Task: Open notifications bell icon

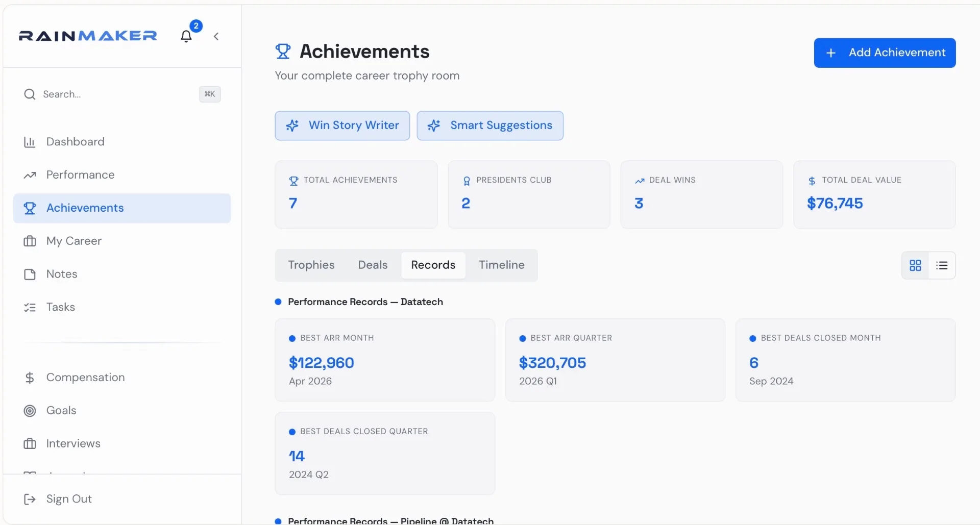Action: click(x=186, y=36)
